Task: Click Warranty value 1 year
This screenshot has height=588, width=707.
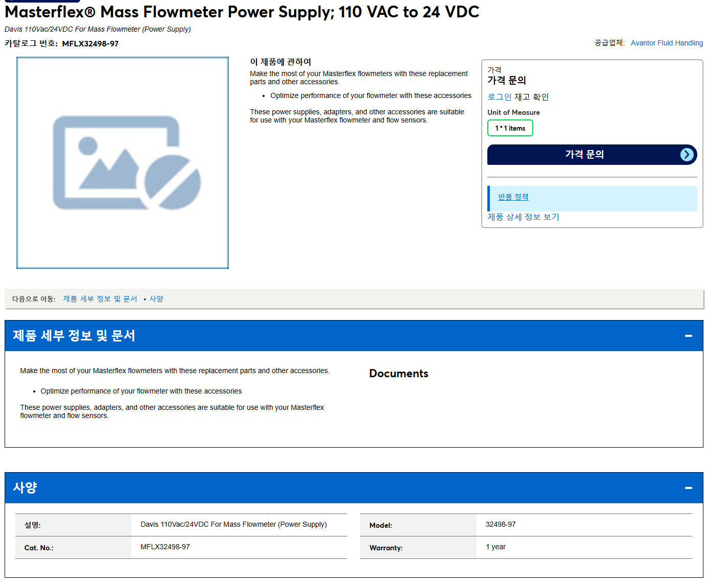Action: (x=496, y=547)
